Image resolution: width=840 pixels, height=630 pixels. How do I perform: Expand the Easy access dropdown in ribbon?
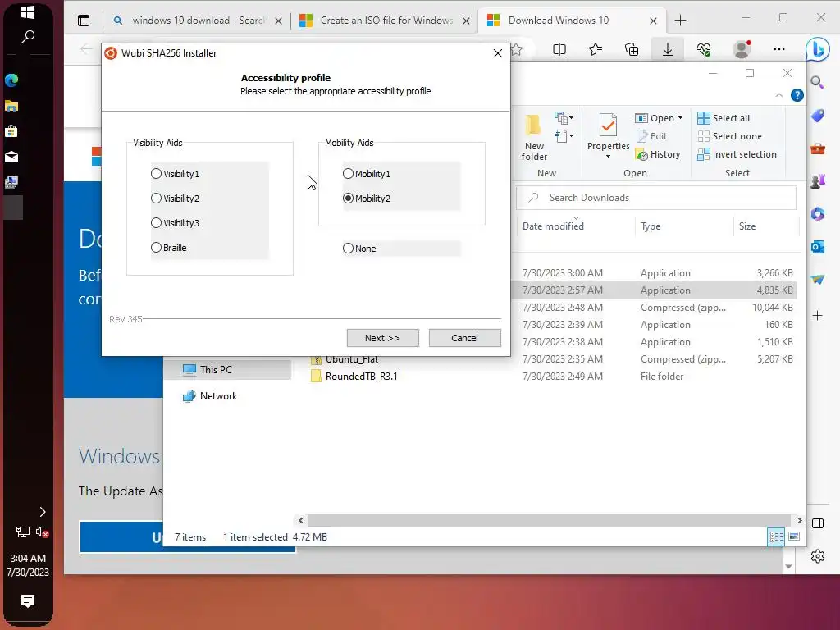pyautogui.click(x=564, y=135)
